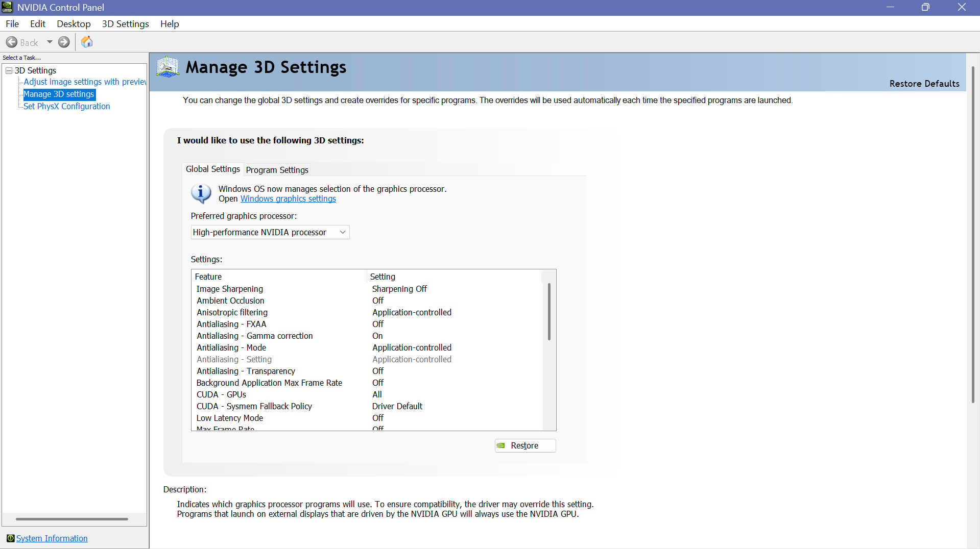Click the Setting column header
This screenshot has height=549, width=980.
pyautogui.click(x=455, y=277)
